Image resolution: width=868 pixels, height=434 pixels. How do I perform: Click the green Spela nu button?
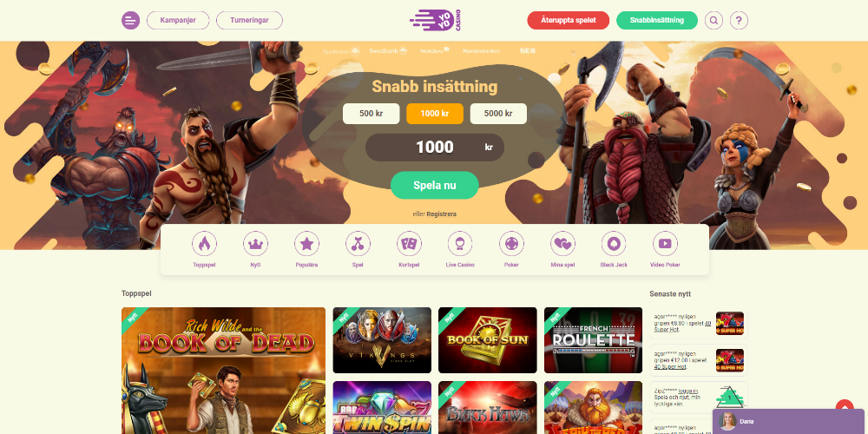pyautogui.click(x=435, y=186)
